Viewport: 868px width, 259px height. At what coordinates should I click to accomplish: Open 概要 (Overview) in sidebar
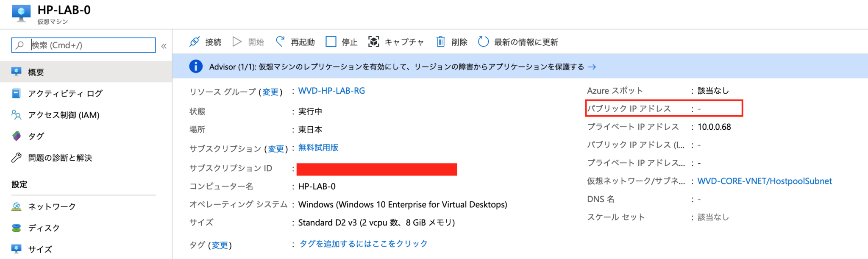pos(36,72)
